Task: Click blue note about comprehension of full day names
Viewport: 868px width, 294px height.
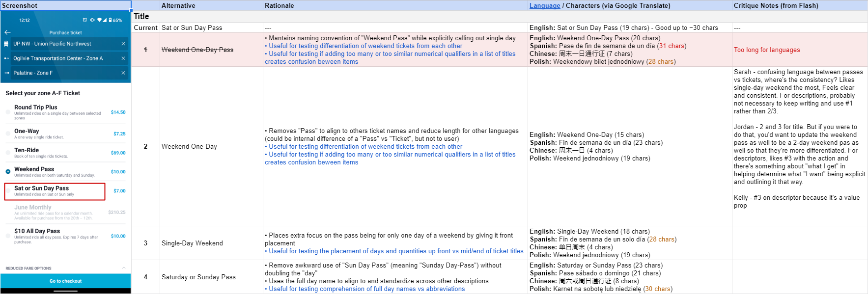Action: pos(364,289)
